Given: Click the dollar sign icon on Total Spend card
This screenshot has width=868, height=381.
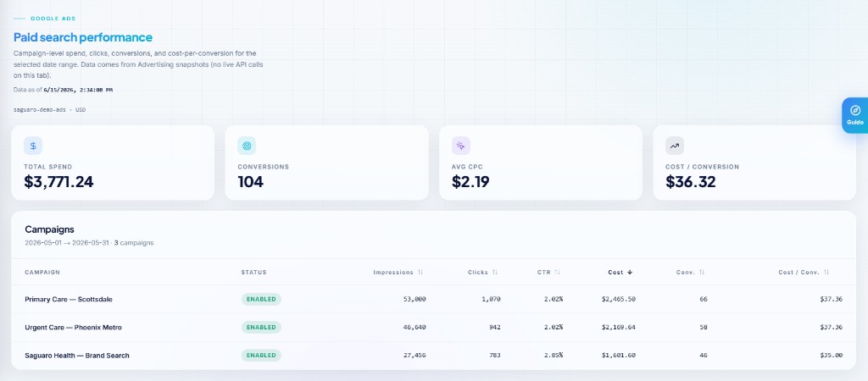Looking at the screenshot, I should point(33,146).
